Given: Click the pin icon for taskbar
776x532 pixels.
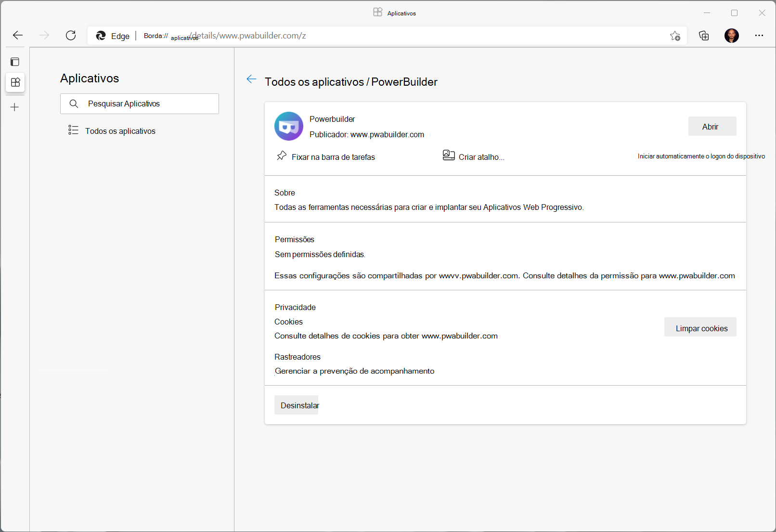Looking at the screenshot, I should pyautogui.click(x=282, y=156).
